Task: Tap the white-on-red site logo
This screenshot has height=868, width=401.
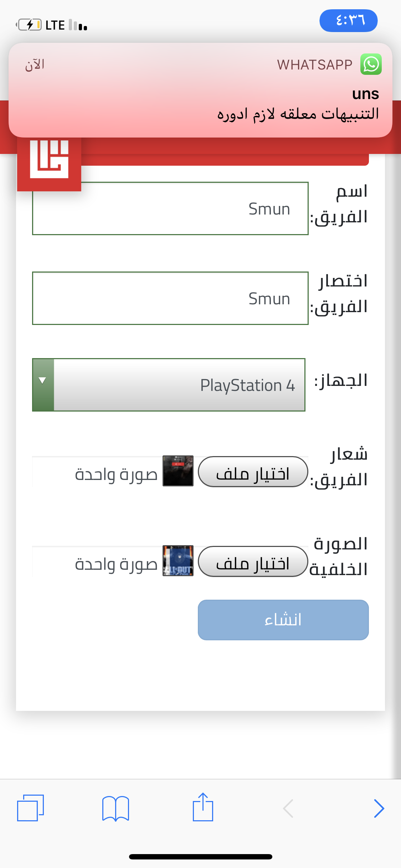Action: pyautogui.click(x=49, y=160)
